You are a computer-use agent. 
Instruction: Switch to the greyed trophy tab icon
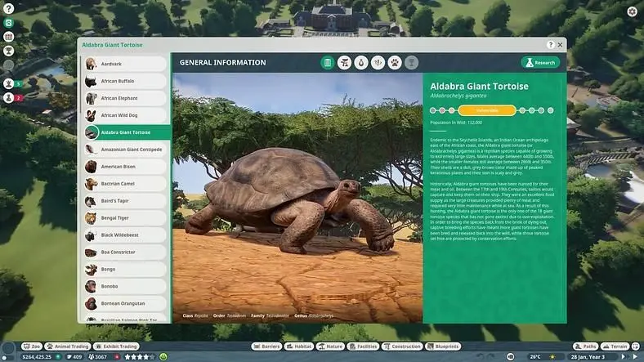(x=411, y=63)
